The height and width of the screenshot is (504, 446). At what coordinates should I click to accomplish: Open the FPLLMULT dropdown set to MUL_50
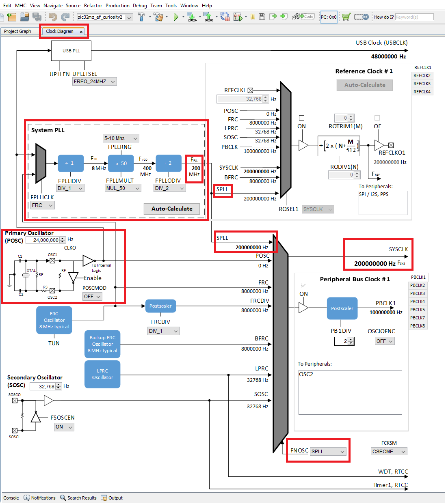(x=123, y=188)
